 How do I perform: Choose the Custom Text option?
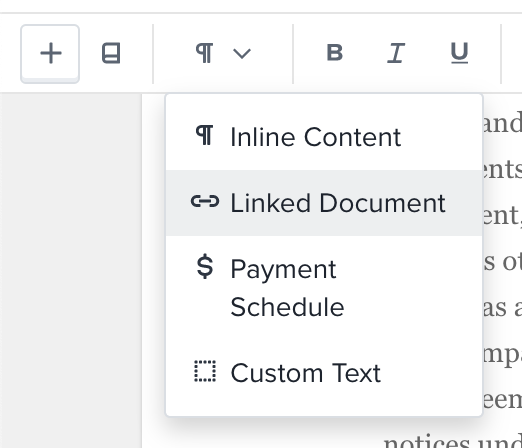(x=324, y=373)
